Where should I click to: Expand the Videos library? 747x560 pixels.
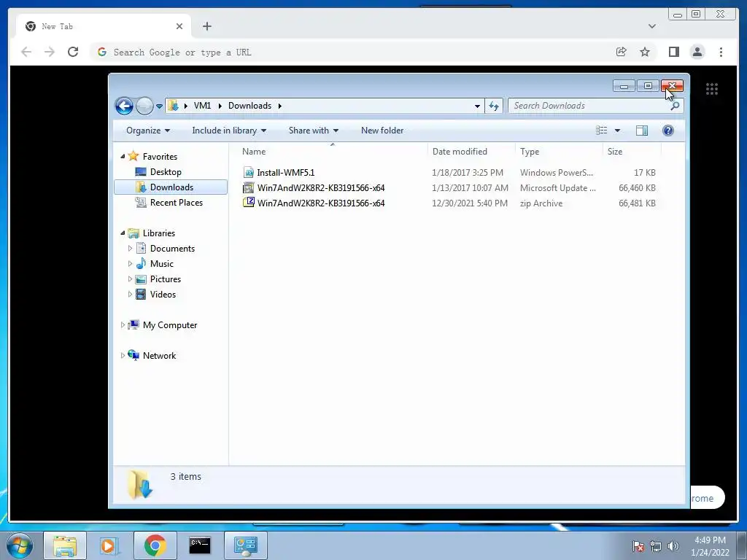[x=130, y=294]
